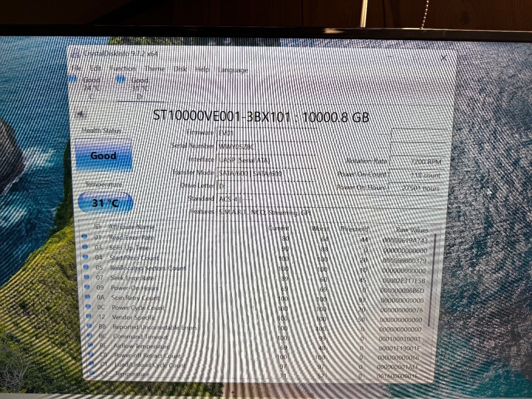Open the Function menu
Image resolution: width=532 pixels, height=399 pixels.
pyautogui.click(x=123, y=68)
